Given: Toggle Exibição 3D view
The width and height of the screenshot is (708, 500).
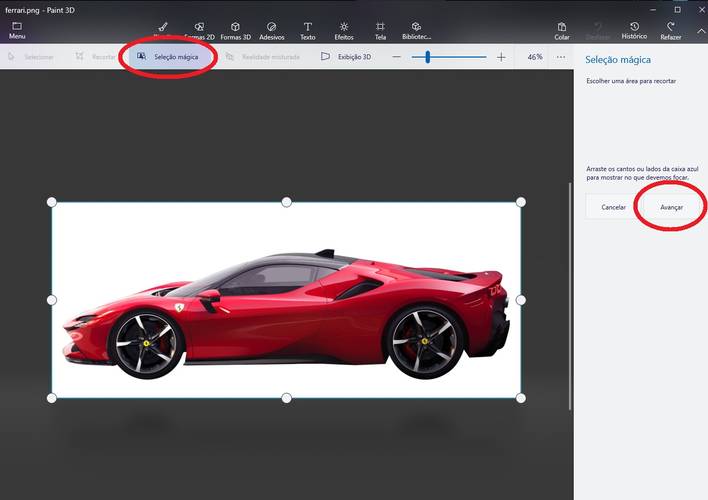Looking at the screenshot, I should [x=346, y=57].
